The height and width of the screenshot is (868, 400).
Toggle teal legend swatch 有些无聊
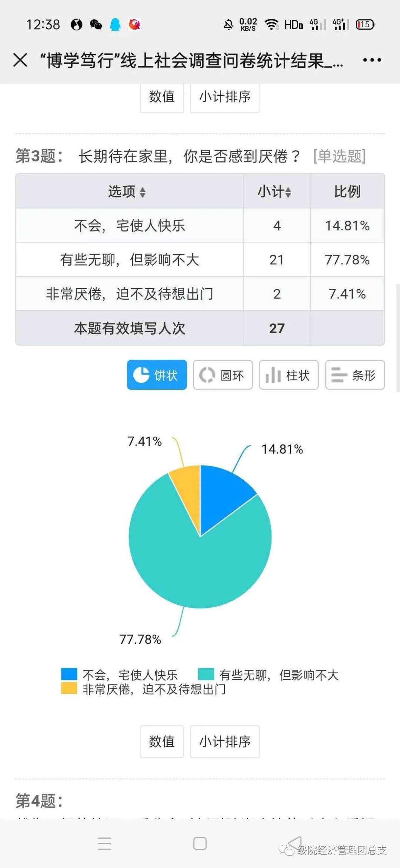[x=206, y=674]
